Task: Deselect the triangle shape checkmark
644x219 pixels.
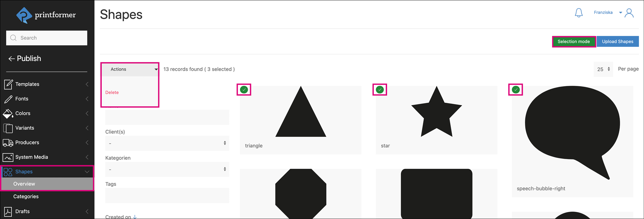Action: [x=244, y=90]
